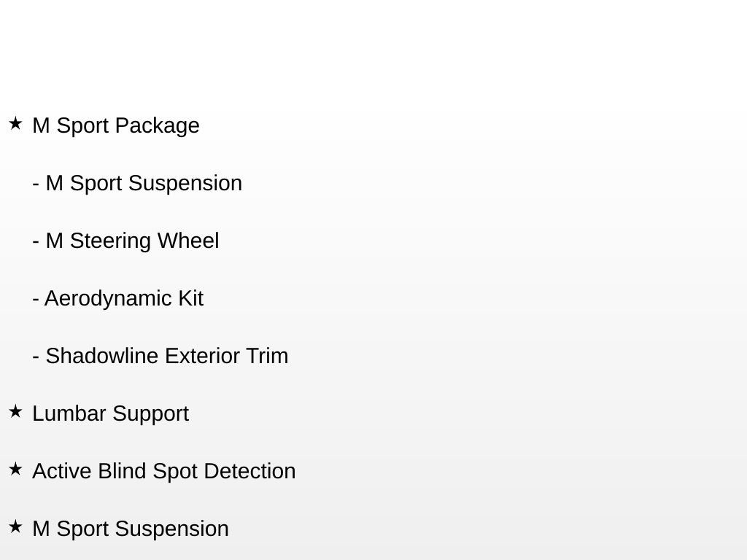Place cursor in the "- Aerodynamic Kit" line
The width and height of the screenshot is (747, 560).
tap(118, 298)
